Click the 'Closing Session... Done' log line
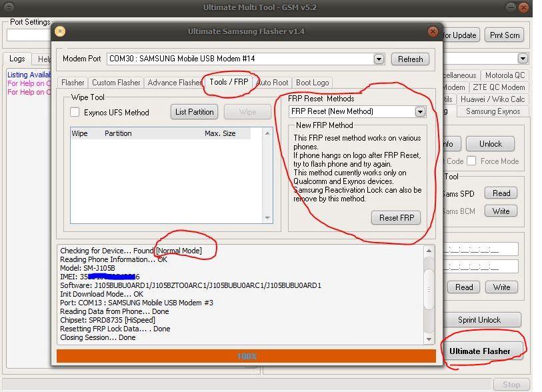 (98, 337)
